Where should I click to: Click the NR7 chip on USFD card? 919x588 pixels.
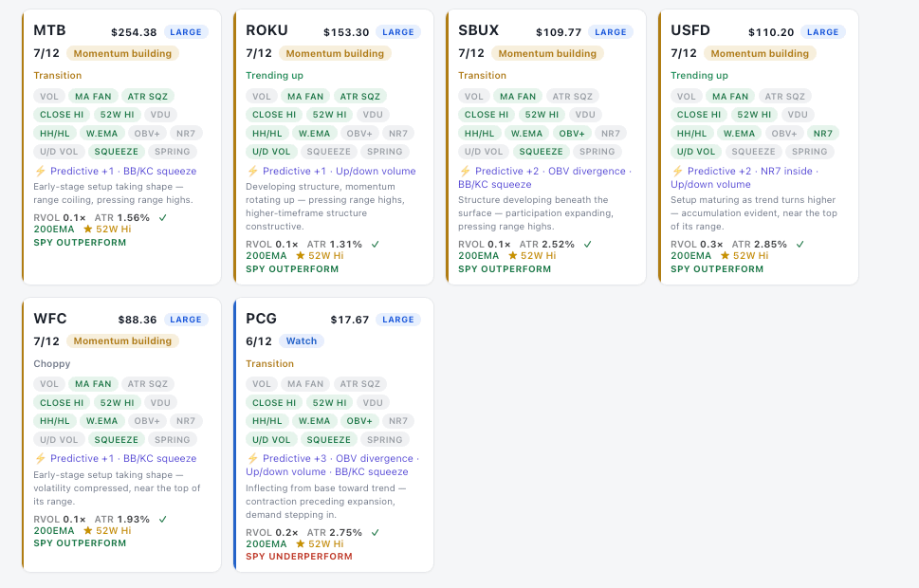pos(823,133)
